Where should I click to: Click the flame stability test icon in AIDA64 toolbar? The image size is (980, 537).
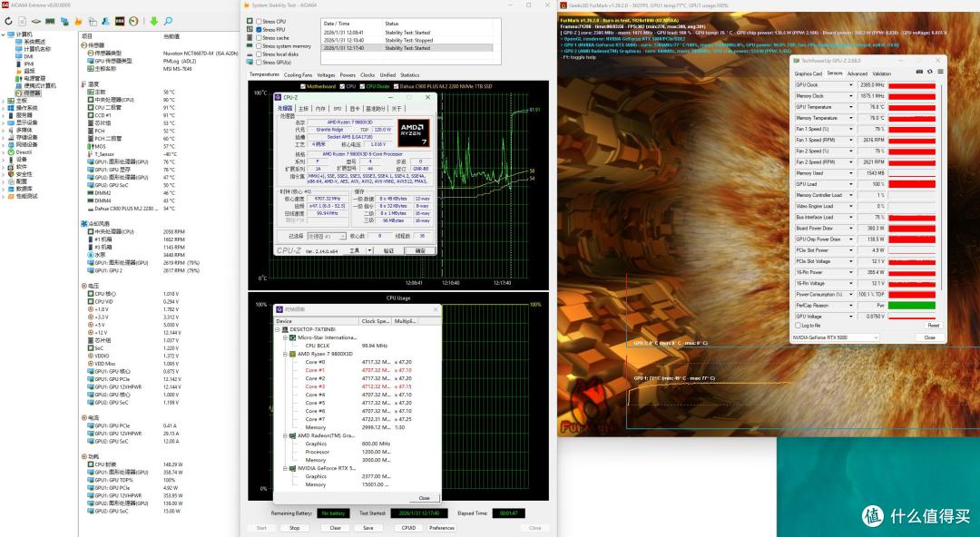78,21
